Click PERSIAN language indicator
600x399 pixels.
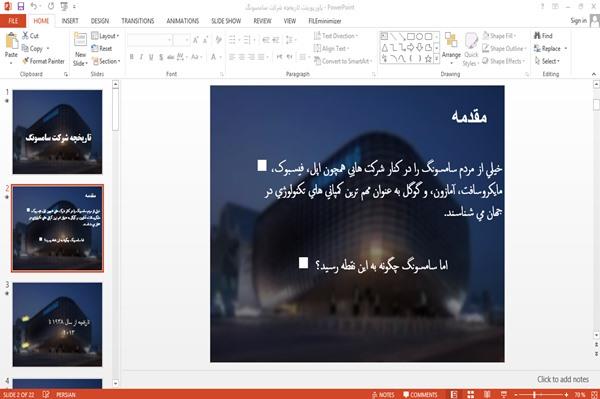click(x=66, y=394)
